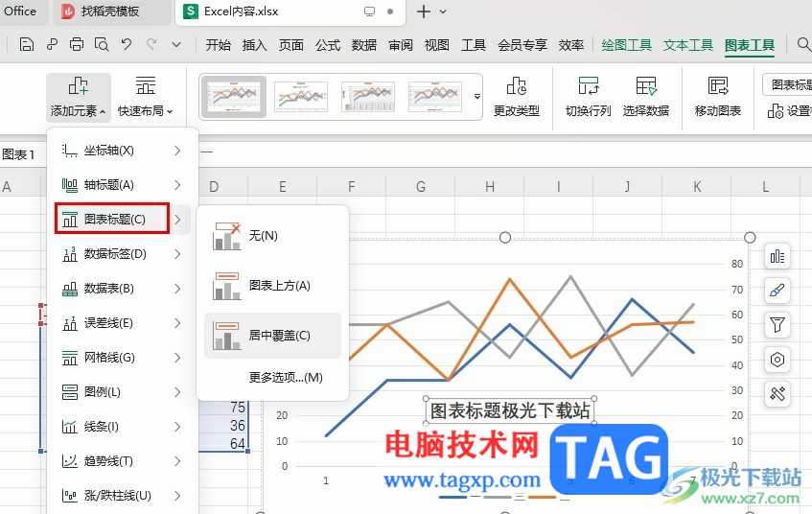The image size is (812, 514).
Task: Switch to 找稻壳模板 tab
Action: pos(111,12)
